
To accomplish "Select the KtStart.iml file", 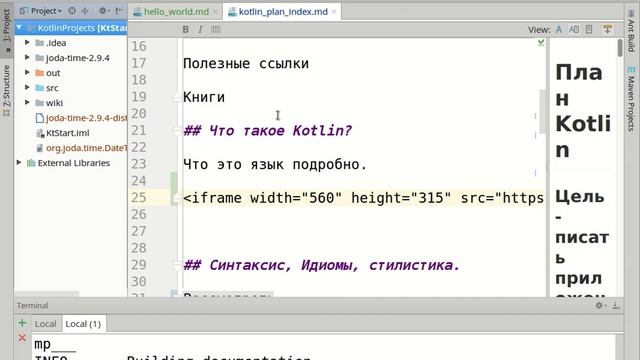I will (67, 133).
